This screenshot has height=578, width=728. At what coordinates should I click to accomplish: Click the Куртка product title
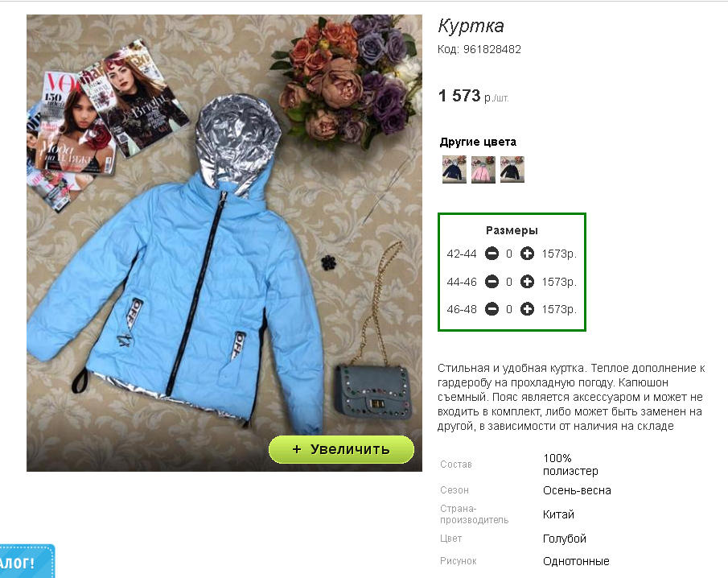471,26
